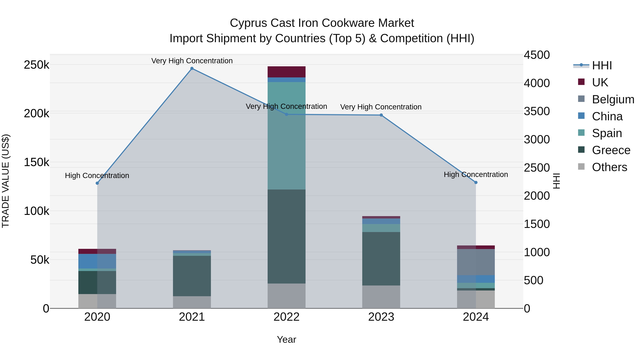
Task: Toggle the UK legend entry
Action: pyautogui.click(x=593, y=82)
